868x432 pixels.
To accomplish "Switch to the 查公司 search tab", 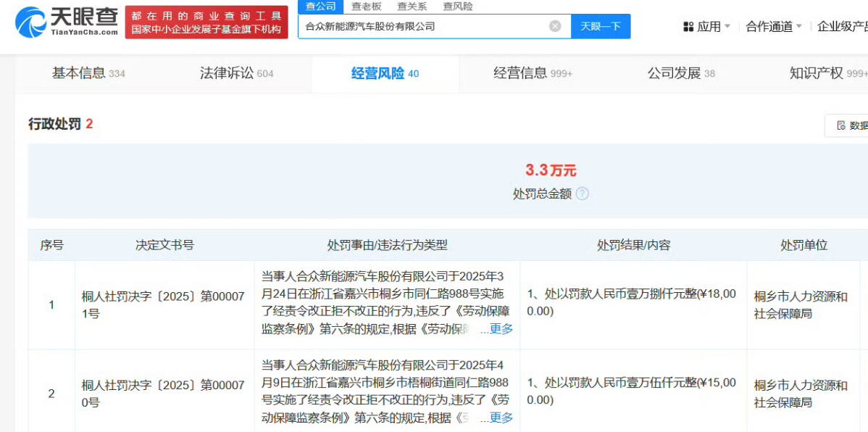I will point(320,7).
